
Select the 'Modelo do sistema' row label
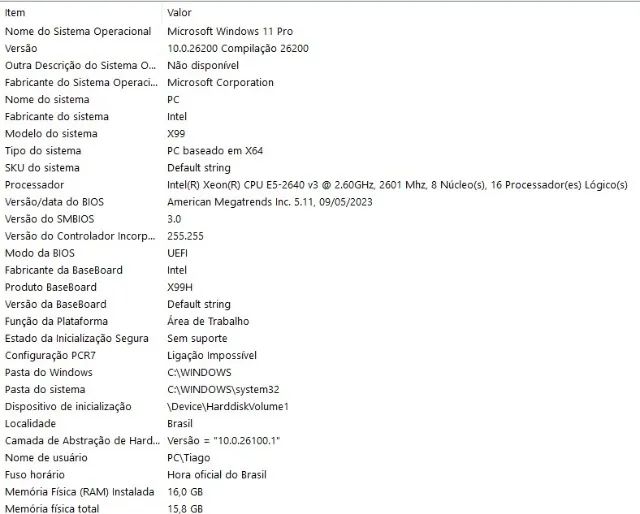click(x=51, y=134)
